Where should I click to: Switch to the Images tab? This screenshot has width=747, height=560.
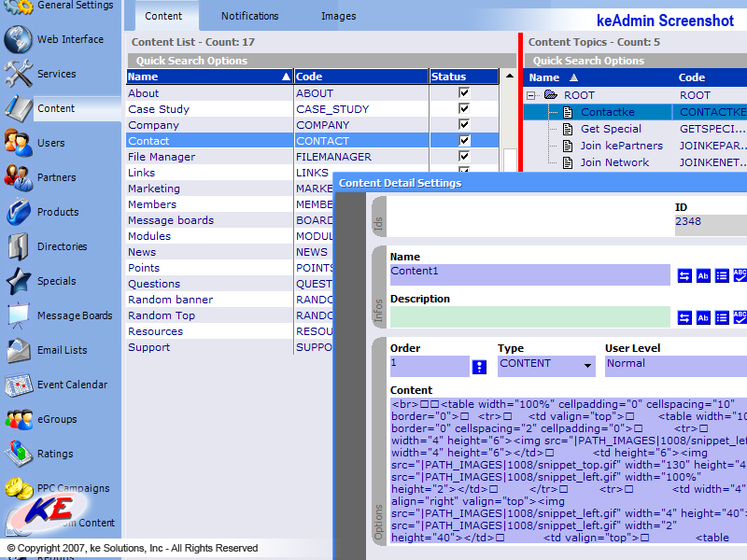pyautogui.click(x=338, y=16)
